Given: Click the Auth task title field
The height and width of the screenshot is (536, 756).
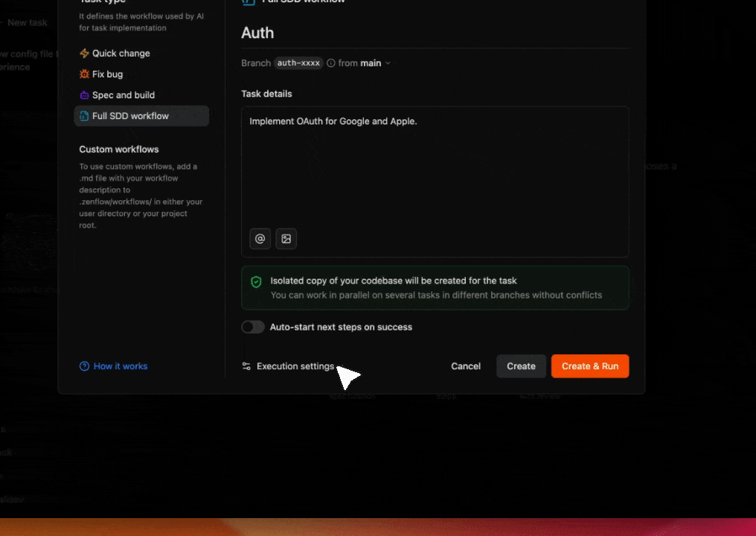Looking at the screenshot, I should pyautogui.click(x=435, y=33).
